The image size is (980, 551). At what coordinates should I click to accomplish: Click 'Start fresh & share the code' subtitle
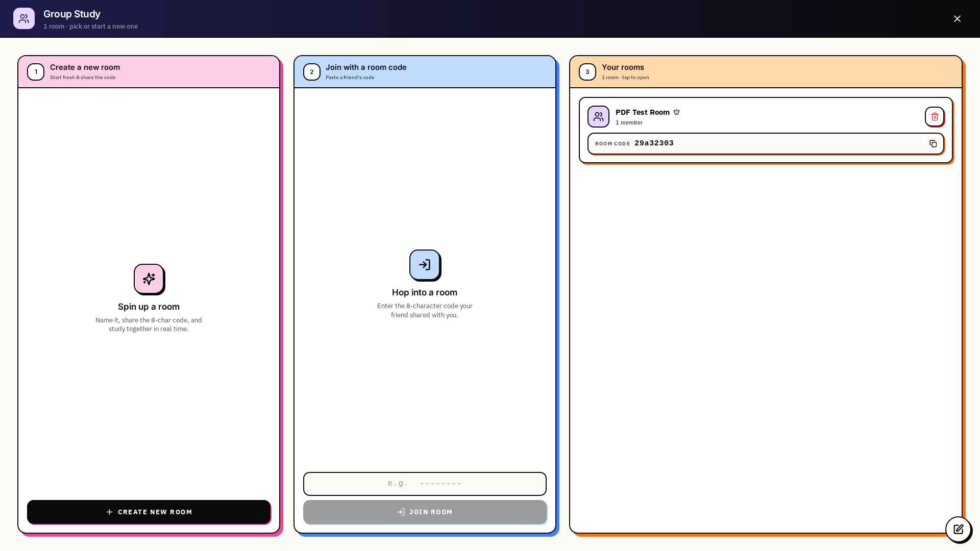pos(83,78)
